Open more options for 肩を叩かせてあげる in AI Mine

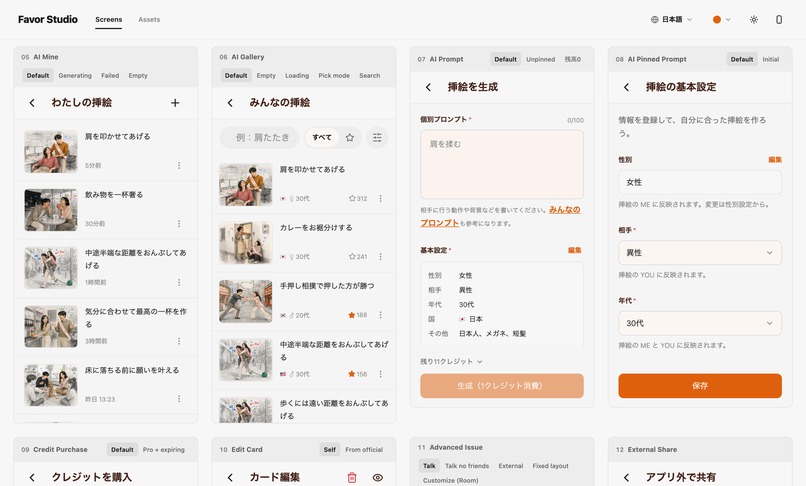click(x=179, y=166)
